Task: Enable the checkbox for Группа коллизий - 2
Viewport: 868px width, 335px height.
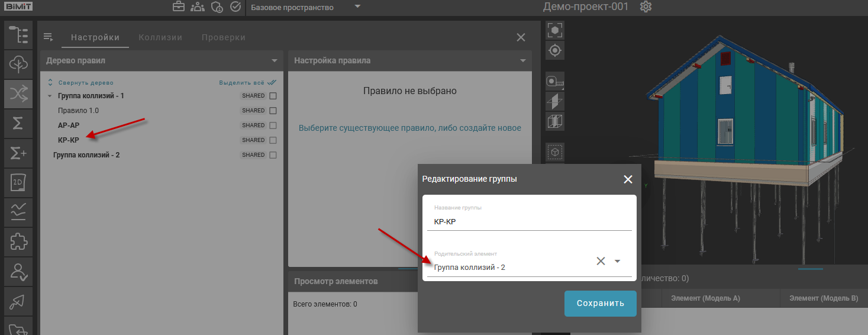Action: [273, 155]
